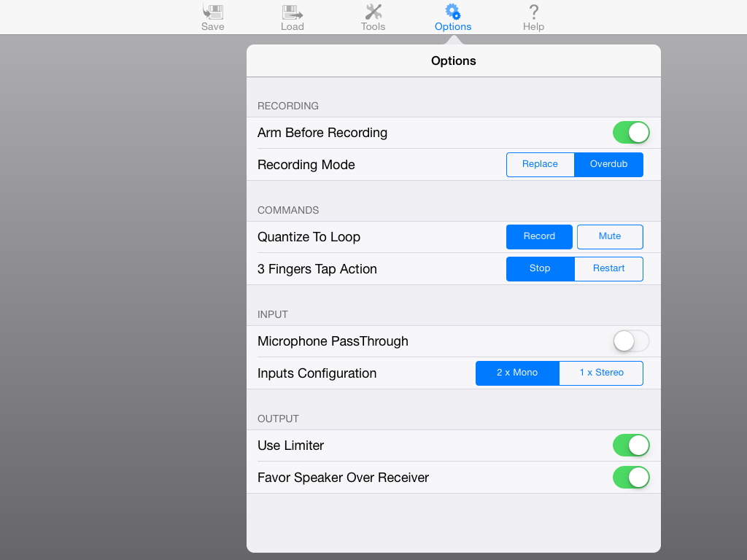Click the Use Limiter label
747x560 pixels.
(x=290, y=446)
